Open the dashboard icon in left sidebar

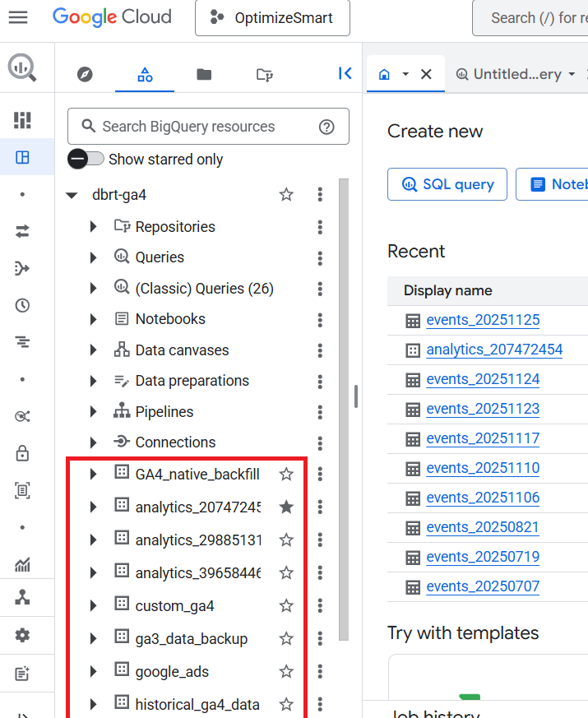pos(22,120)
